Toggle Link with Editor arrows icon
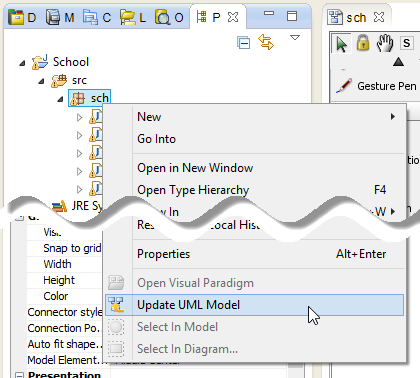This screenshot has width=420, height=378. coord(266,42)
